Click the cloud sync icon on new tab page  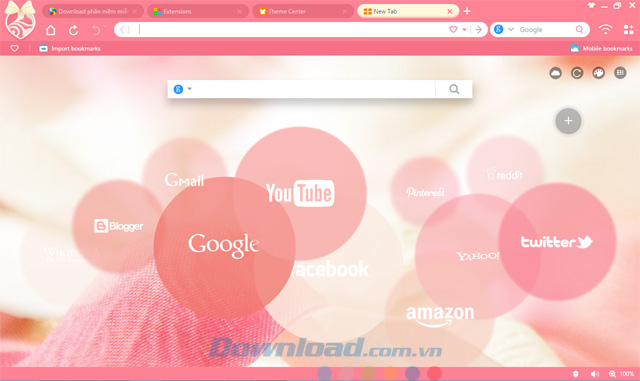tap(555, 73)
